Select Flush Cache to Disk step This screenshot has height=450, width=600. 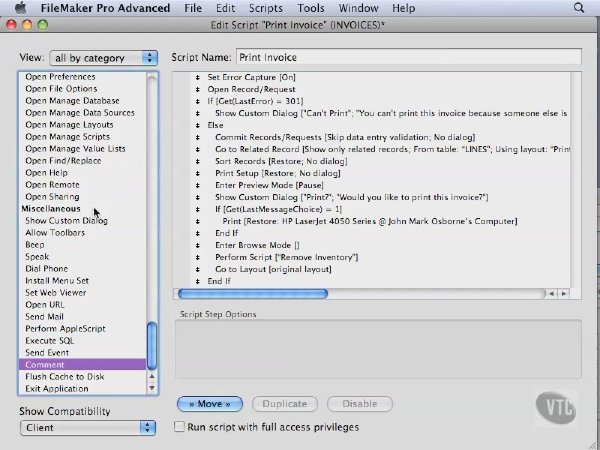coord(82,377)
